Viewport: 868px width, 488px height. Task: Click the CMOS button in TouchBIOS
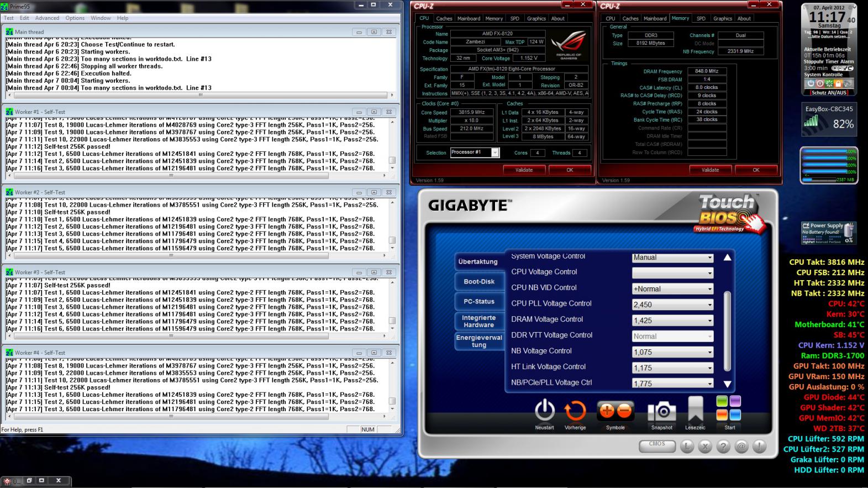[657, 445]
